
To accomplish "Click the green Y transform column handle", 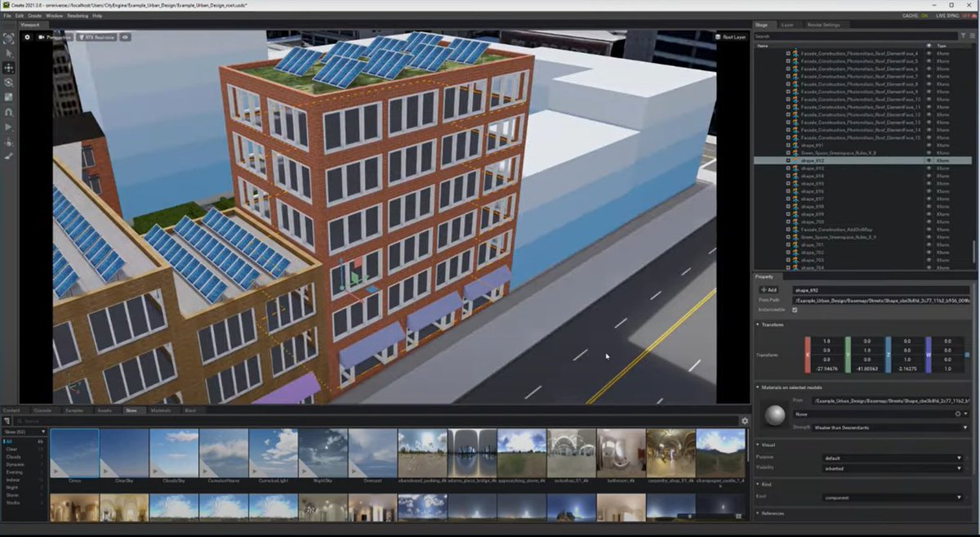I will point(848,355).
